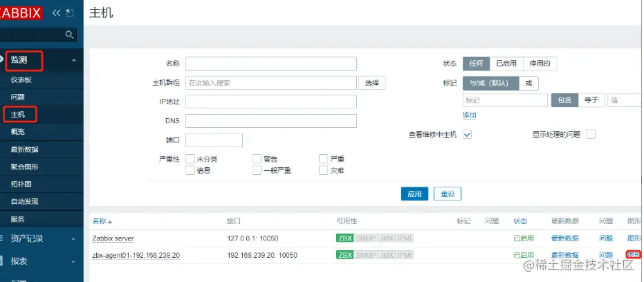Open the 仪表板 menu item
This screenshot has height=282, width=644.
click(21, 80)
